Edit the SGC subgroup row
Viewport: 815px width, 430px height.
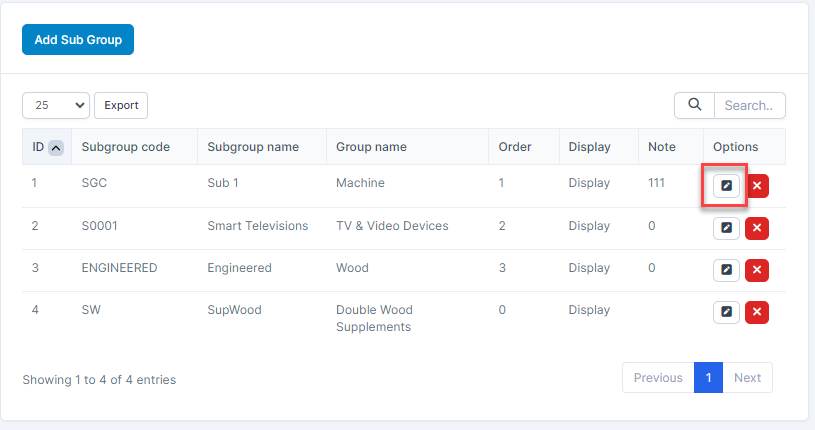(x=727, y=186)
